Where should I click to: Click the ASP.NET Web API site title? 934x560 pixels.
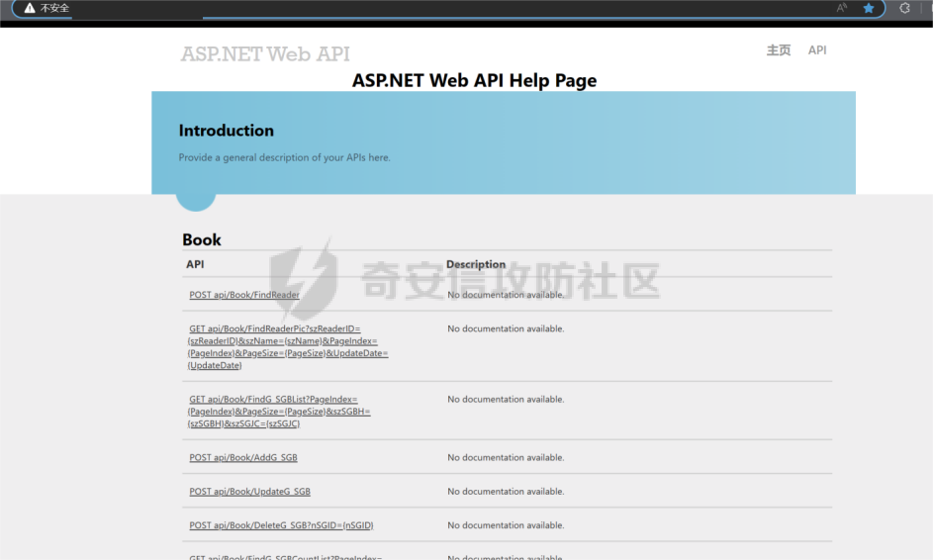pyautogui.click(x=265, y=54)
